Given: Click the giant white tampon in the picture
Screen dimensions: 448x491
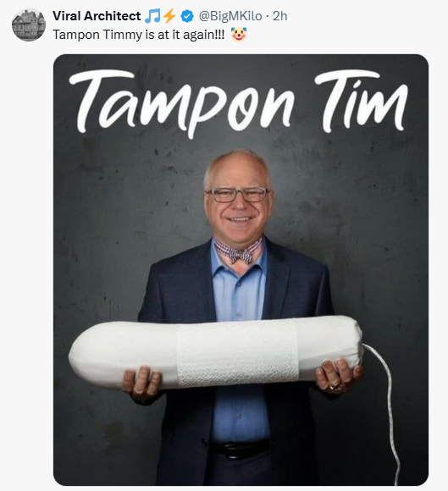Looking at the screenshot, I should pyautogui.click(x=216, y=352).
